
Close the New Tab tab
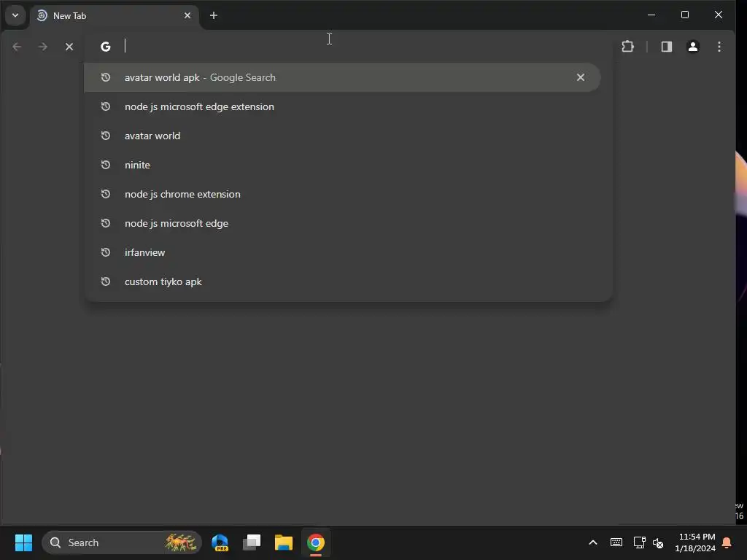pos(187,16)
